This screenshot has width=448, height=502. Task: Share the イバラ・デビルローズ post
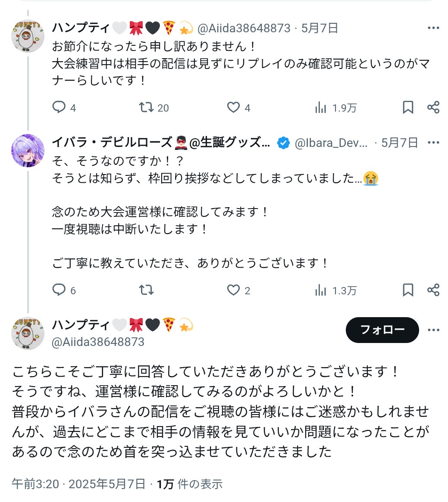click(433, 290)
